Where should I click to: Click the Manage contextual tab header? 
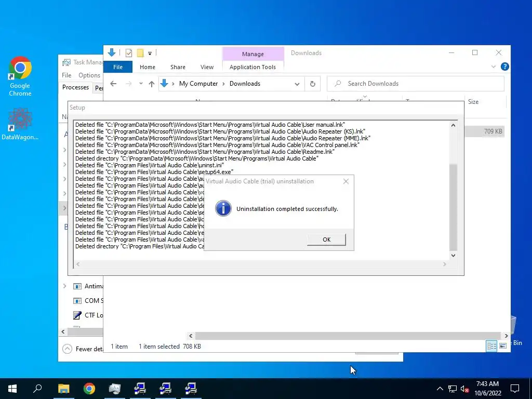pos(253,54)
